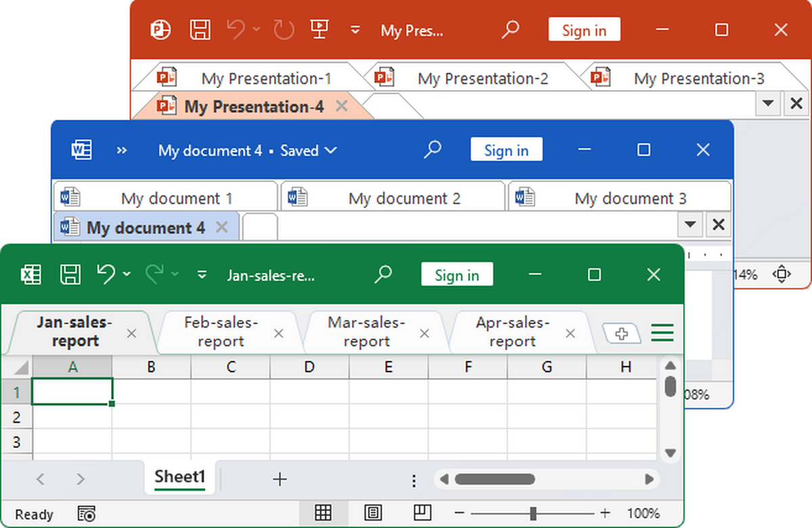Click the Save icon in Excel title bar

(x=70, y=274)
